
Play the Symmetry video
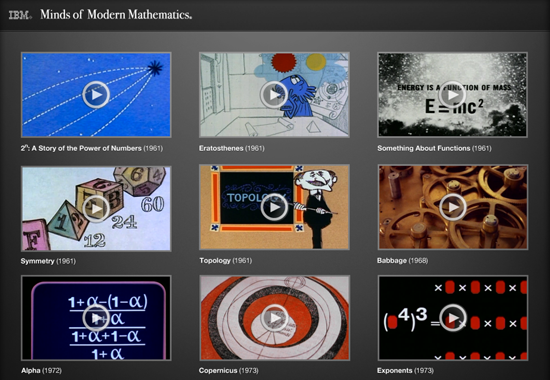[96, 208]
